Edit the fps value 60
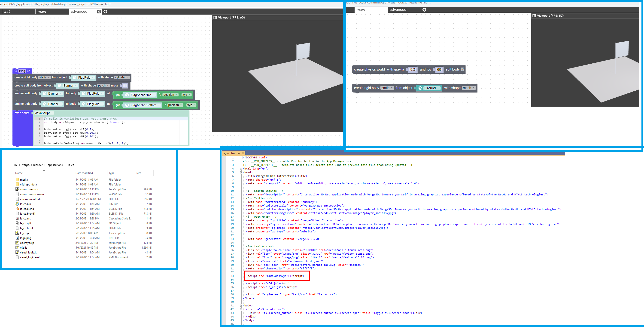The height and width of the screenshot is (327, 644). click(439, 70)
